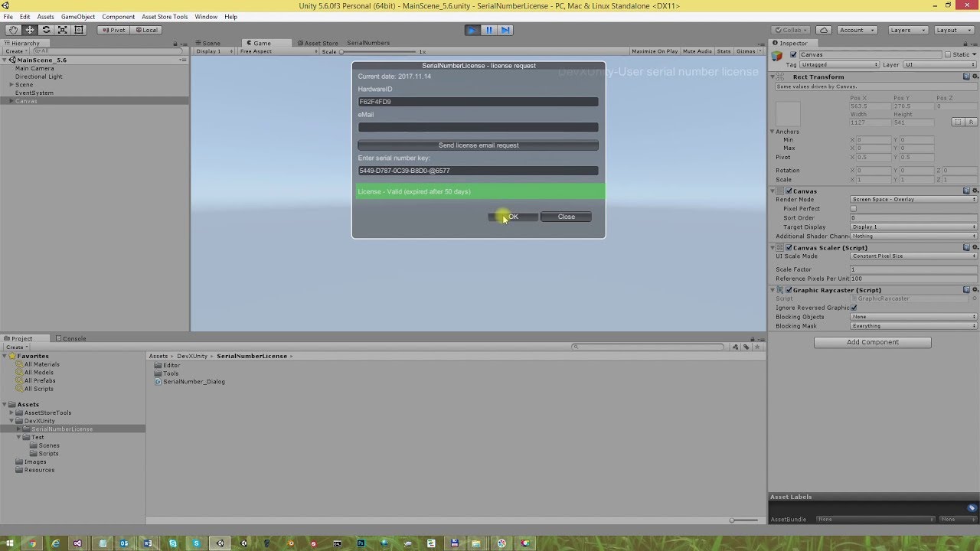The width and height of the screenshot is (980, 551).
Task: Switch to the Console tab
Action: [x=70, y=338]
